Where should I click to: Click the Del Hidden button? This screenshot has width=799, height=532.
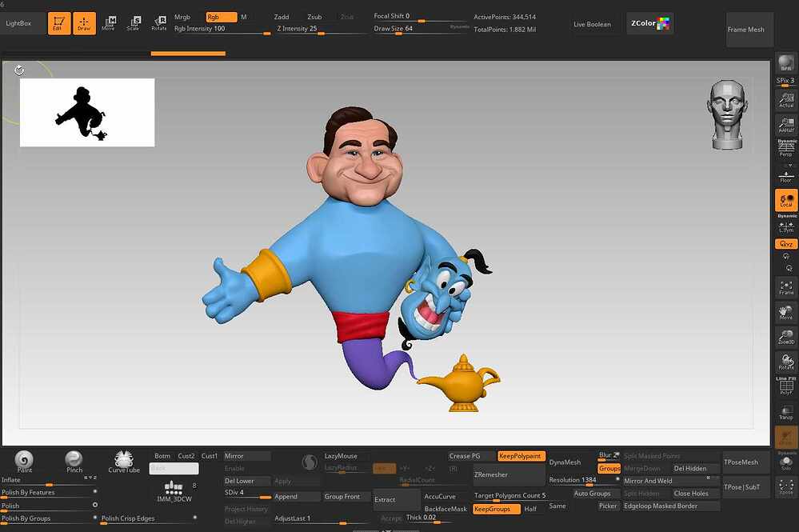[696, 468]
